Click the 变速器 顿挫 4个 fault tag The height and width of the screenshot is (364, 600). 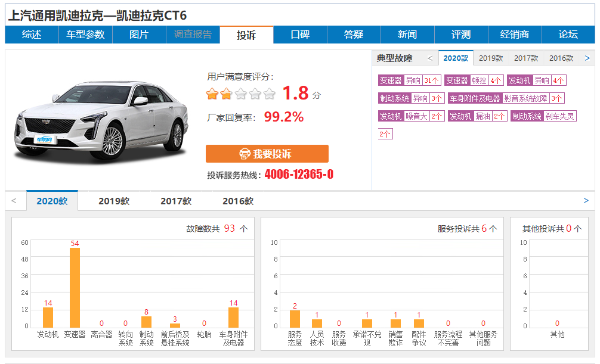click(474, 80)
